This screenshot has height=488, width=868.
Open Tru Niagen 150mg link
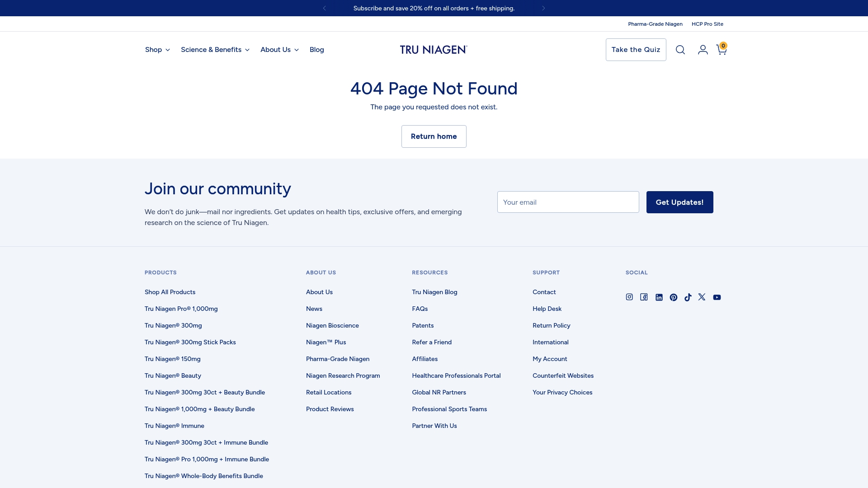173,359
